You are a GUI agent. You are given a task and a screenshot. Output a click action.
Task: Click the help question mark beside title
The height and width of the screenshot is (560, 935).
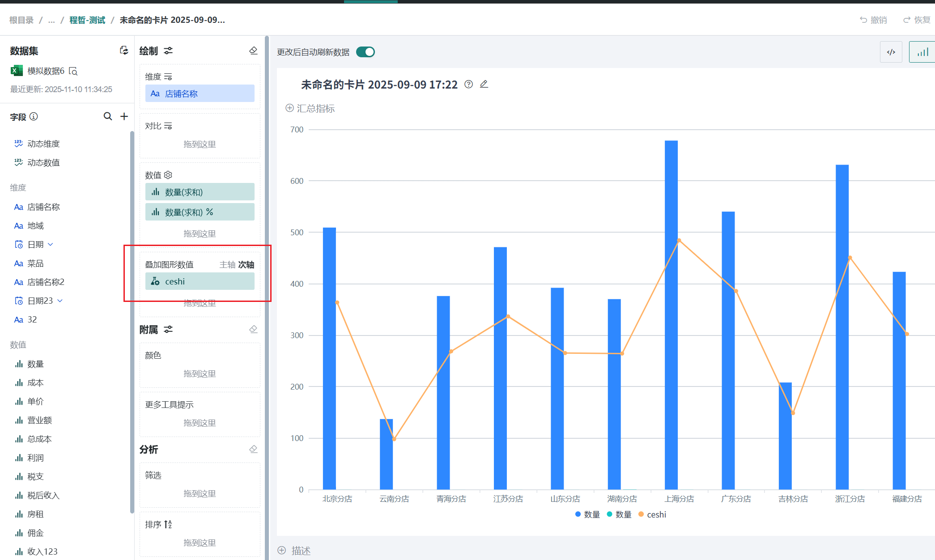(x=468, y=84)
